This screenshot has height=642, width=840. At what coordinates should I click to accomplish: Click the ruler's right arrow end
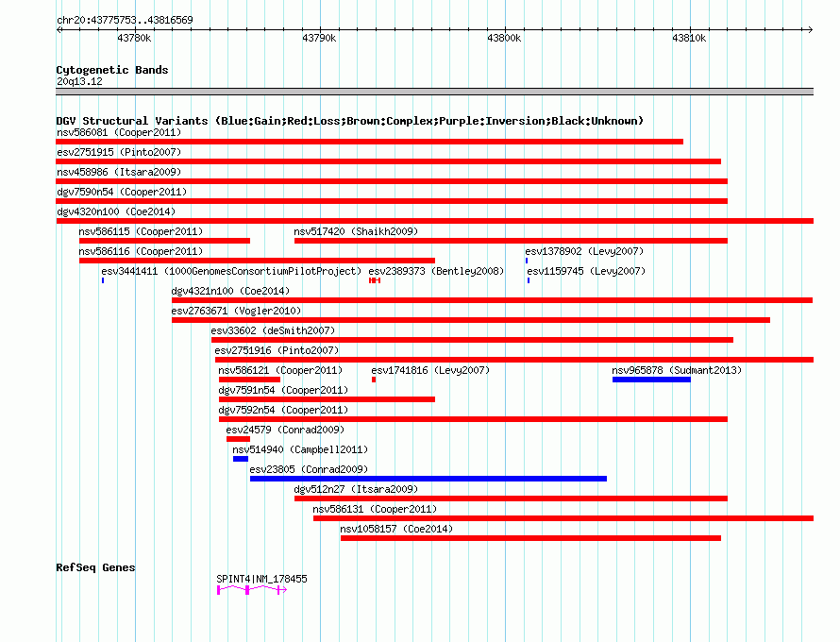(810, 29)
